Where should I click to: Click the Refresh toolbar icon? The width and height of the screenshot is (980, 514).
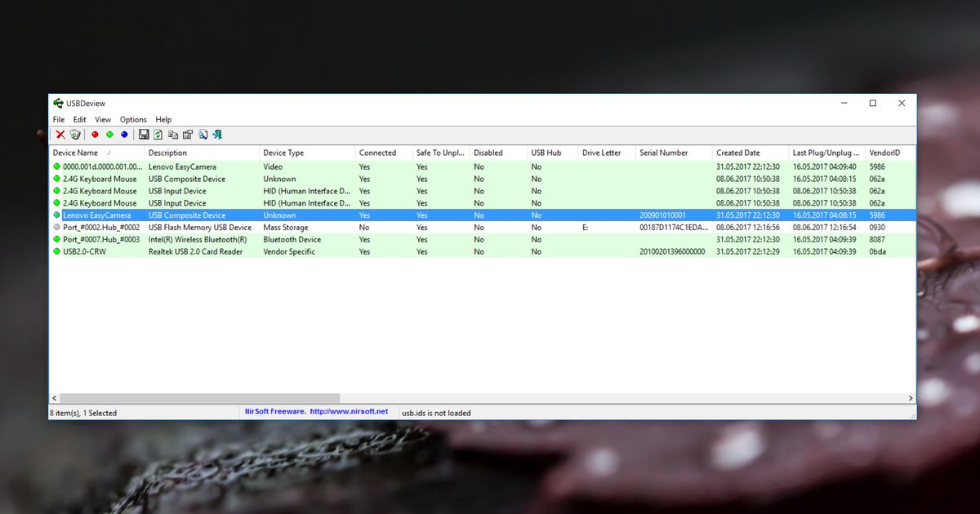coord(158,134)
